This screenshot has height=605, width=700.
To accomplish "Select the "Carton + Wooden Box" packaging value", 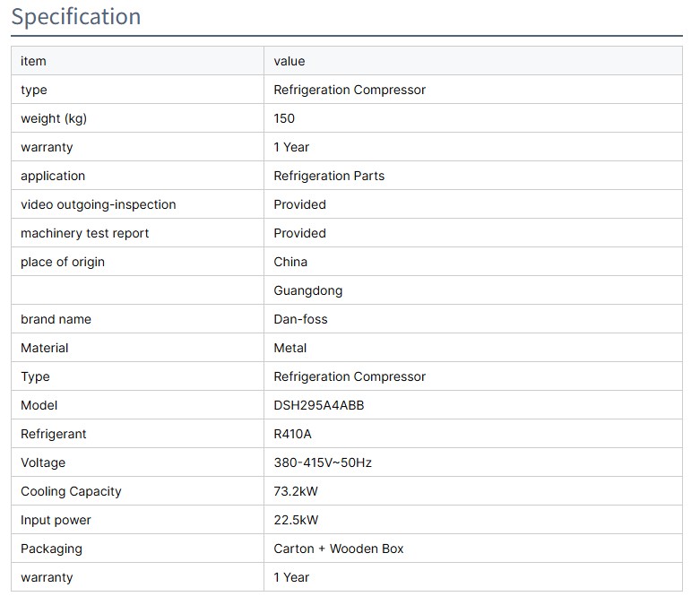I will coord(339,549).
